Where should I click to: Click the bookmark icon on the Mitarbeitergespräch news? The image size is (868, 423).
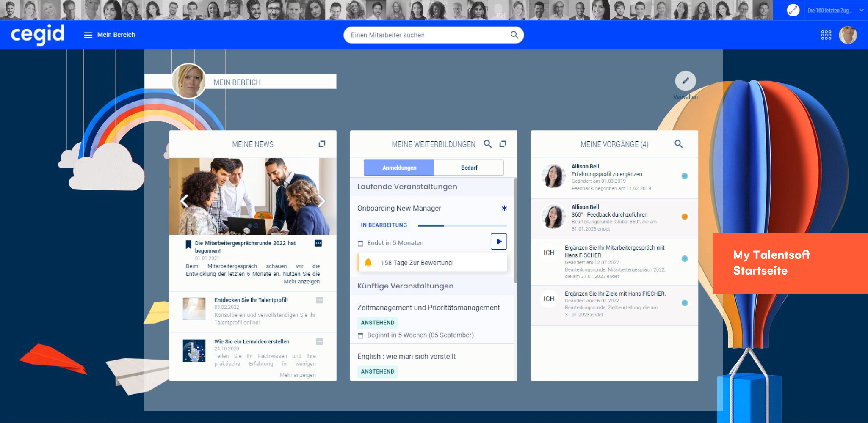tap(188, 244)
